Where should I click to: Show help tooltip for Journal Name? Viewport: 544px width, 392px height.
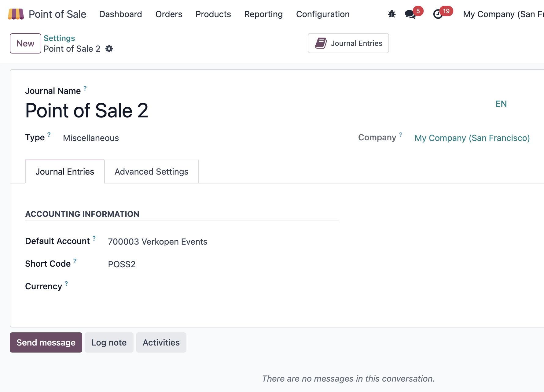pyautogui.click(x=85, y=88)
